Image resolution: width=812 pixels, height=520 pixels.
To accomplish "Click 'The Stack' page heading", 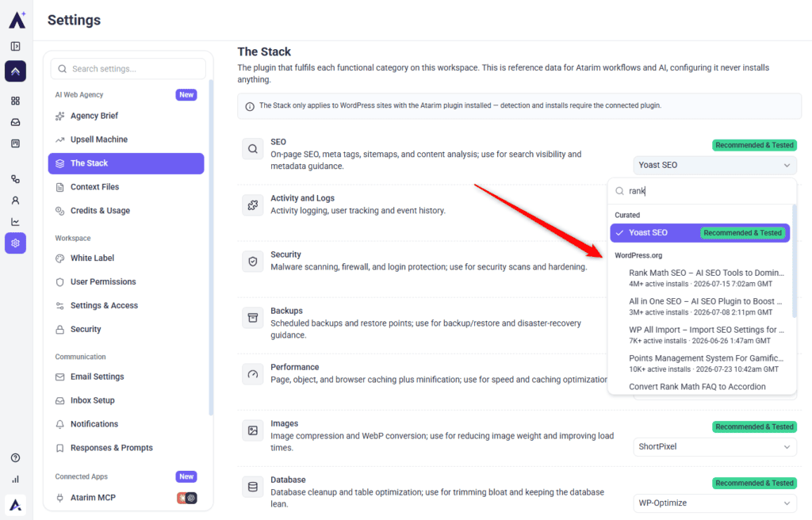I will point(264,52).
